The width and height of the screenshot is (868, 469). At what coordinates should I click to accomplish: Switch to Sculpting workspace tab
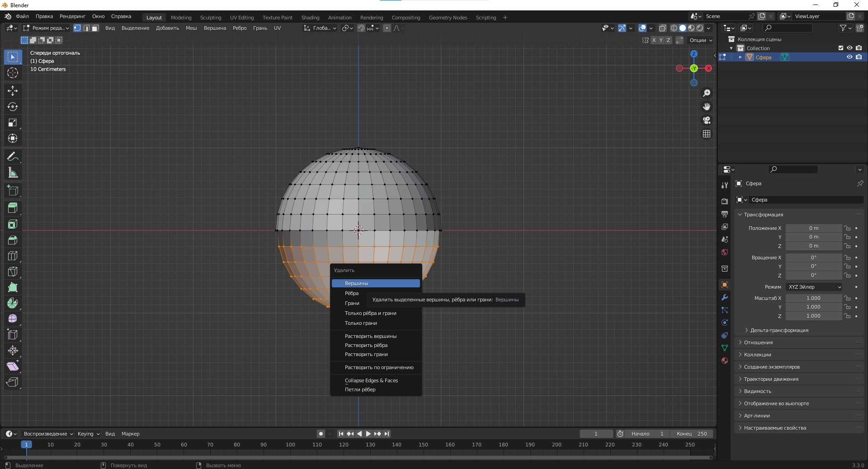(x=211, y=18)
